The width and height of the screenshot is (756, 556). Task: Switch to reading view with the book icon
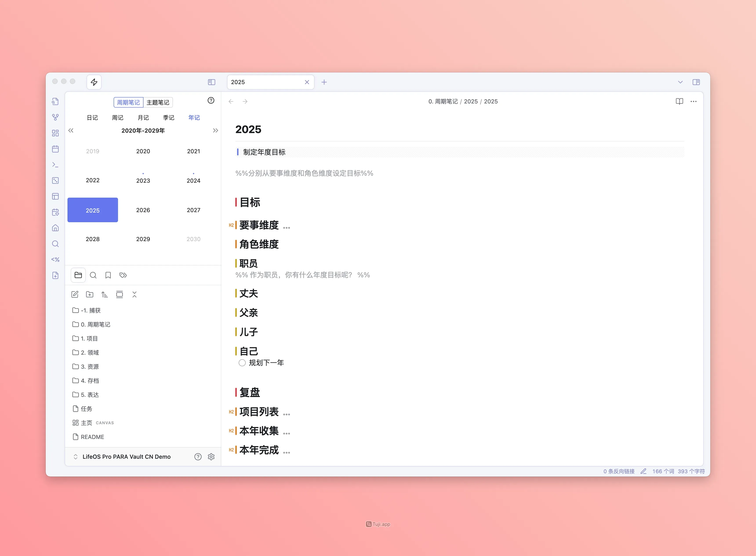click(x=679, y=101)
